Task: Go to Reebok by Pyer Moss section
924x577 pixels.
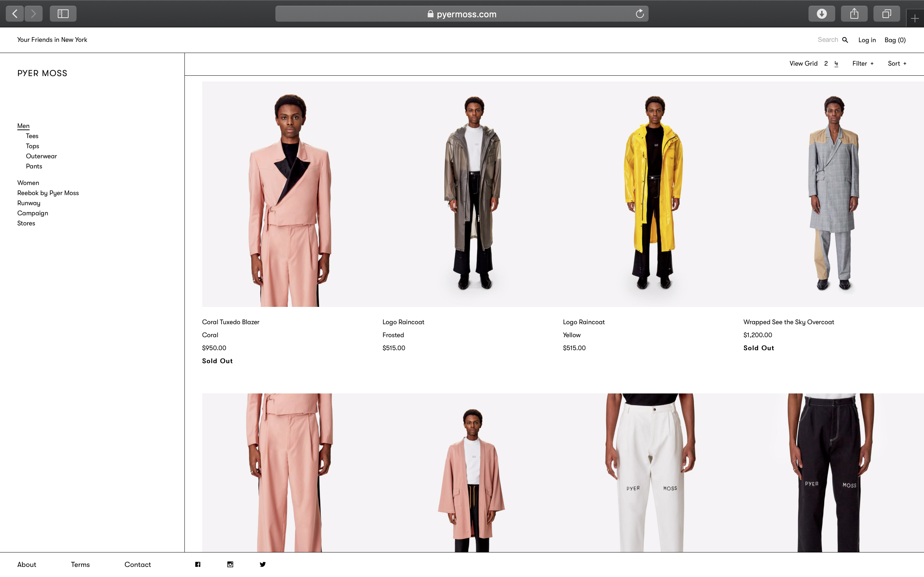Action: [48, 193]
